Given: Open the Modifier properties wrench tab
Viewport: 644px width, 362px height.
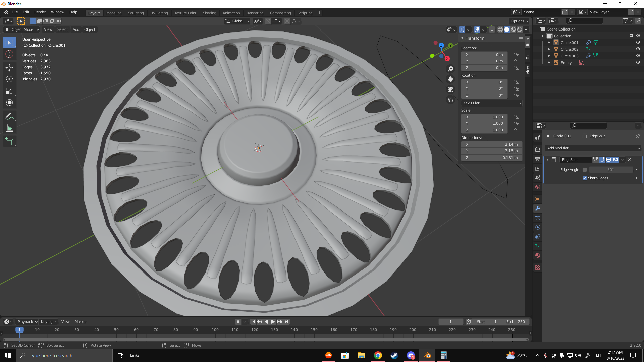Looking at the screenshot, I should pos(538,208).
